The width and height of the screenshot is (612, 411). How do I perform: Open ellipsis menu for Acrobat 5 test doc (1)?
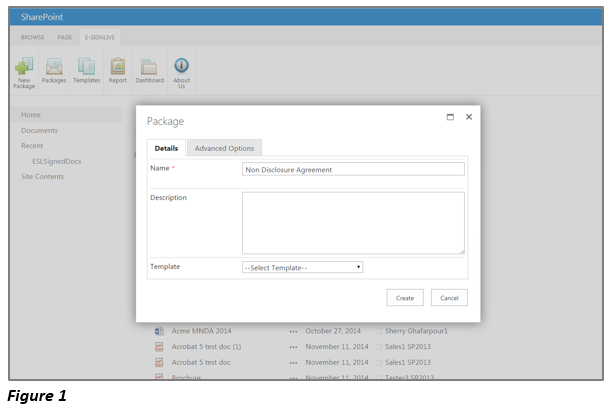click(294, 347)
